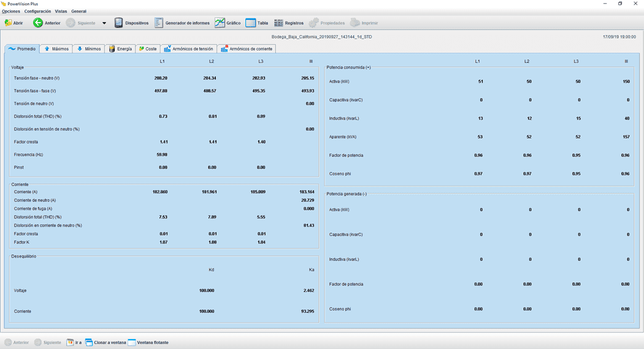
Task: Open the Armónicos de corriente tab
Action: [x=247, y=49]
